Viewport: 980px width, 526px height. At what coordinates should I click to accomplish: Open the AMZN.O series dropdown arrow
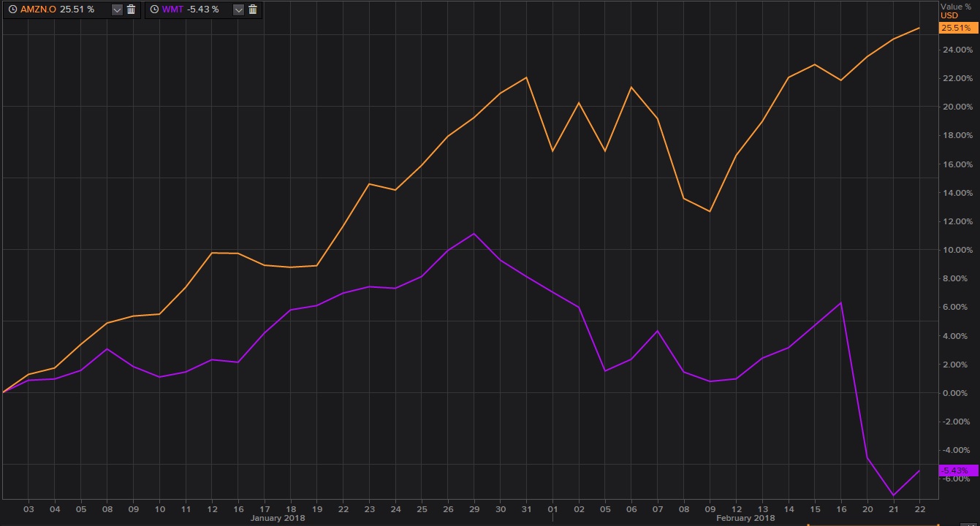point(117,9)
